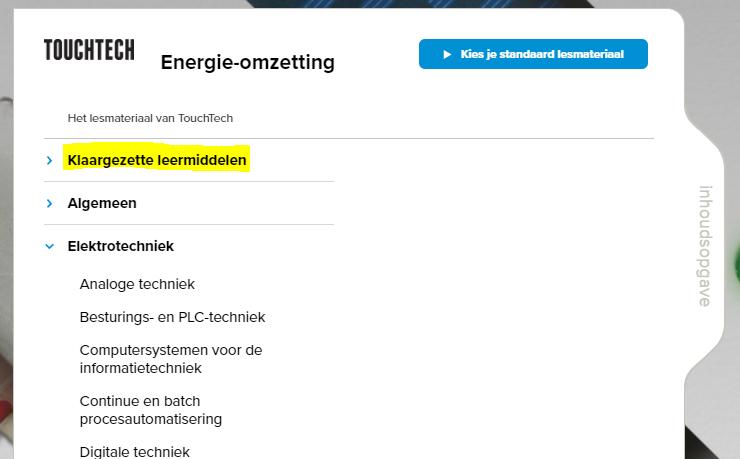Click the TOUCHTECH logo
740x459 pixels.
pos(89,50)
